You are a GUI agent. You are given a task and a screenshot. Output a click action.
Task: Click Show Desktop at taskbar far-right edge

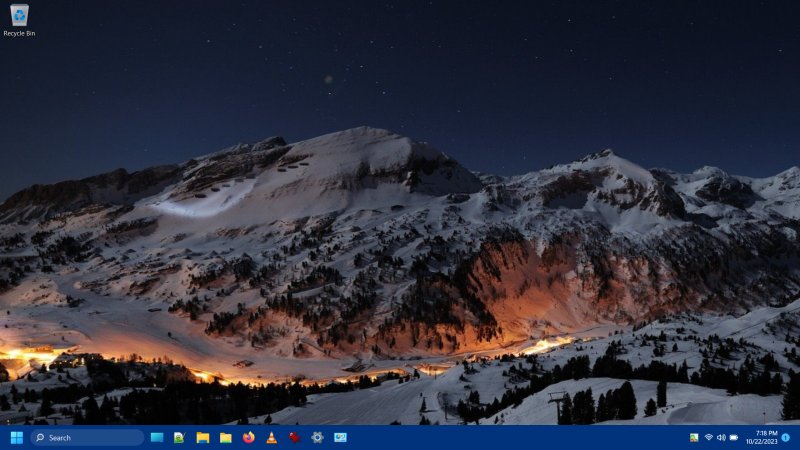coord(798,437)
